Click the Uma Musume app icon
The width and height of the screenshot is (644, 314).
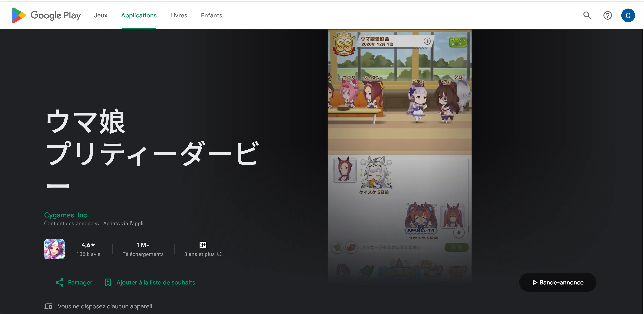[54, 249]
